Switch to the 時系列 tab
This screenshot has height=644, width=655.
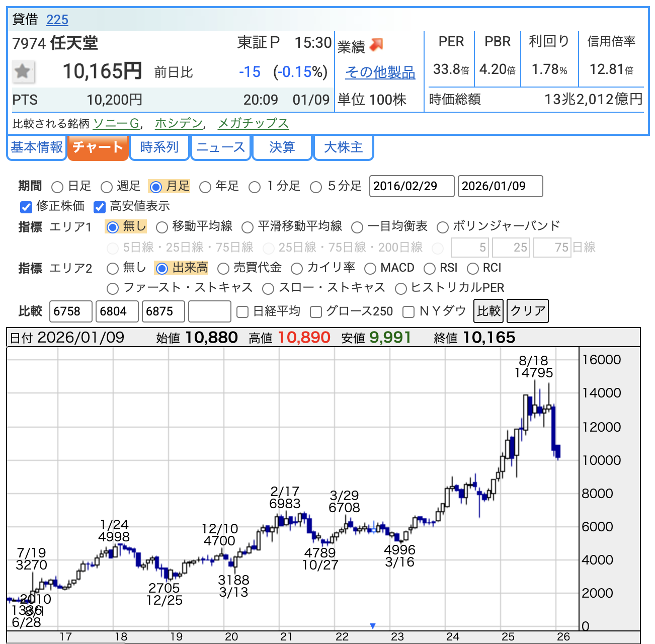(159, 147)
